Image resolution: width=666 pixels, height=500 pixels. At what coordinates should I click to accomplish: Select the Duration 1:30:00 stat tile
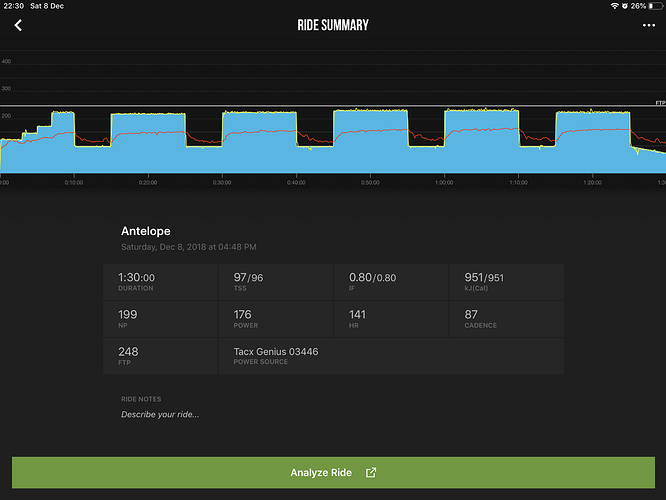[160, 282]
